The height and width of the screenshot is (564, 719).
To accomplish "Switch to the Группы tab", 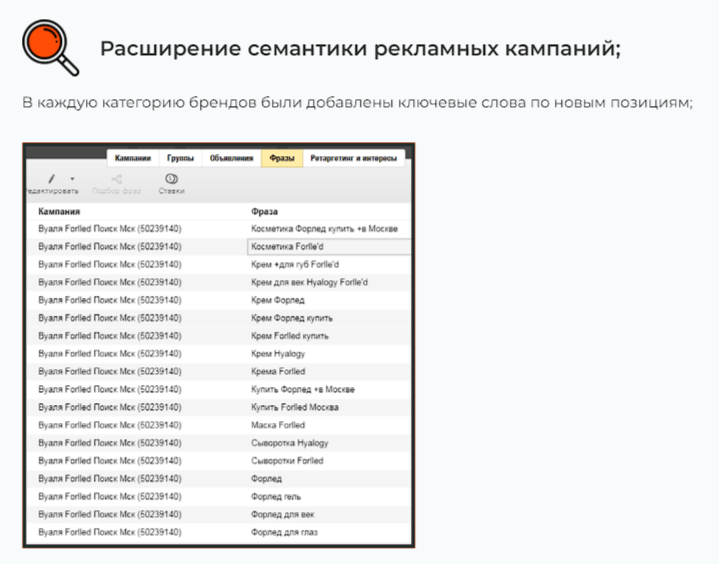I will coord(180,158).
